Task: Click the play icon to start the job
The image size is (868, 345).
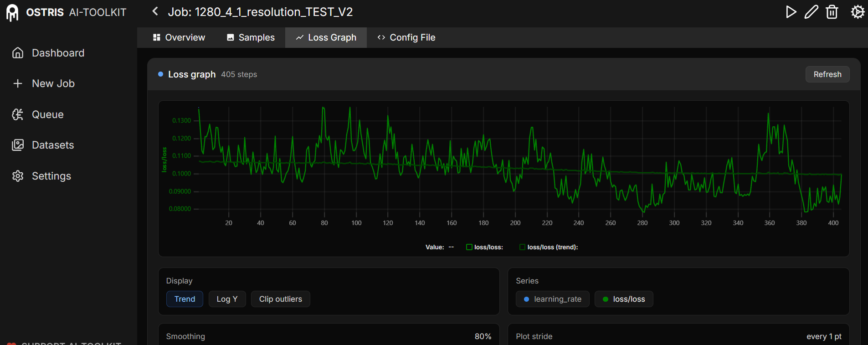Action: 791,12
